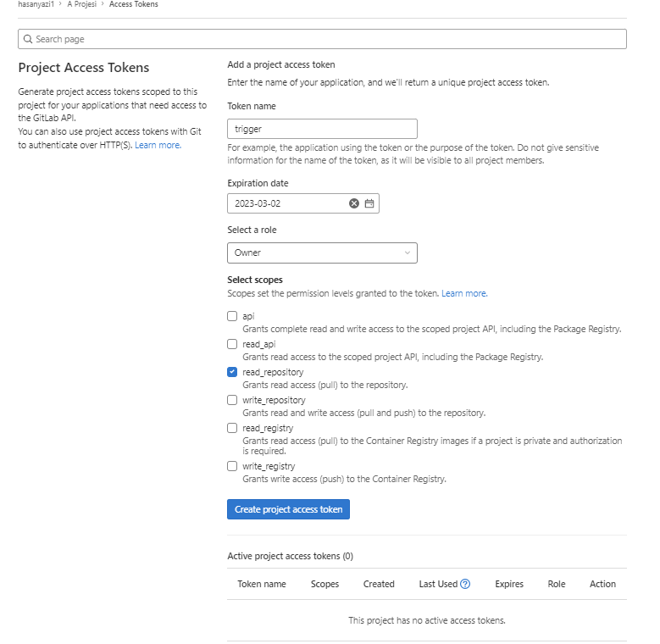
Task: Open the calendar date picker icon
Action: click(369, 203)
